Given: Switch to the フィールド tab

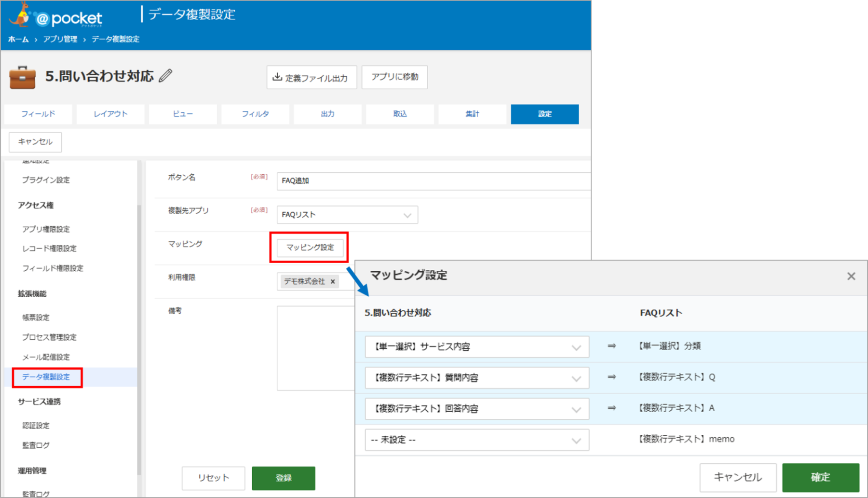Looking at the screenshot, I should [38, 114].
